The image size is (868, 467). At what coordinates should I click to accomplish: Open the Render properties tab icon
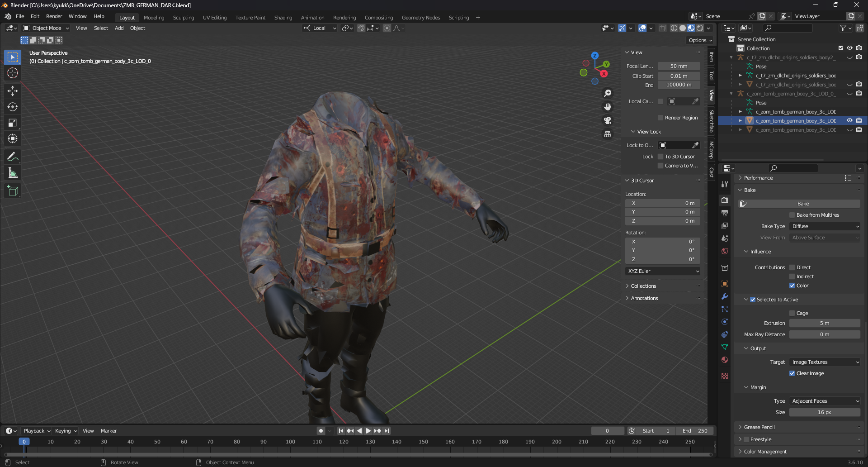725,200
